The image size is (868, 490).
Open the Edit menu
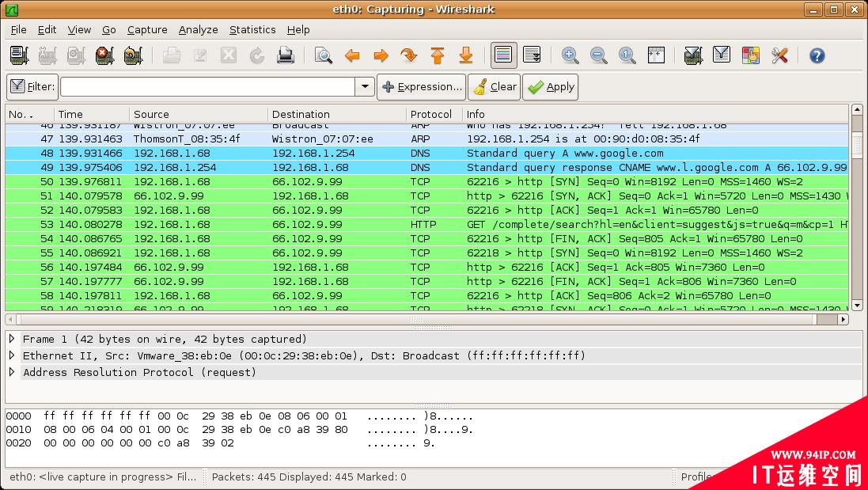pos(47,30)
